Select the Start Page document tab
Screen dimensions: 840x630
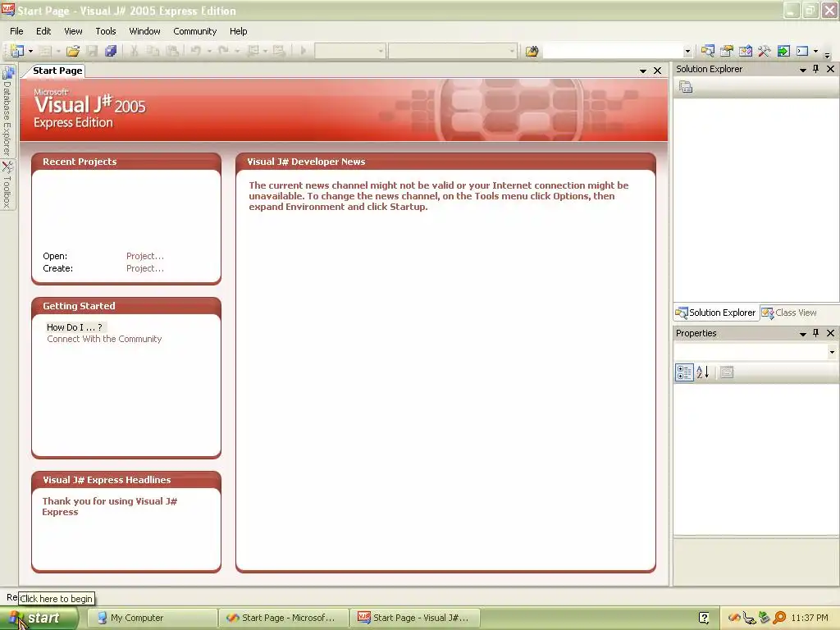click(x=57, y=71)
